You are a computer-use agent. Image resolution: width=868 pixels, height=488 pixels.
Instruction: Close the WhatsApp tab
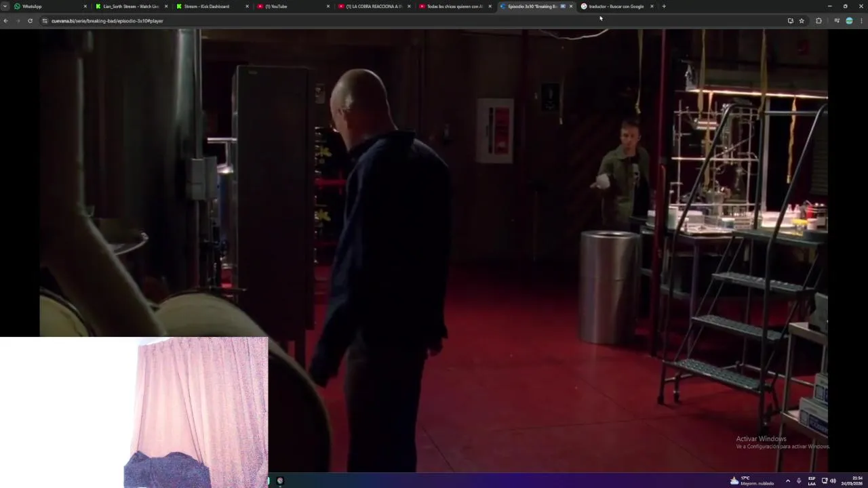(85, 6)
